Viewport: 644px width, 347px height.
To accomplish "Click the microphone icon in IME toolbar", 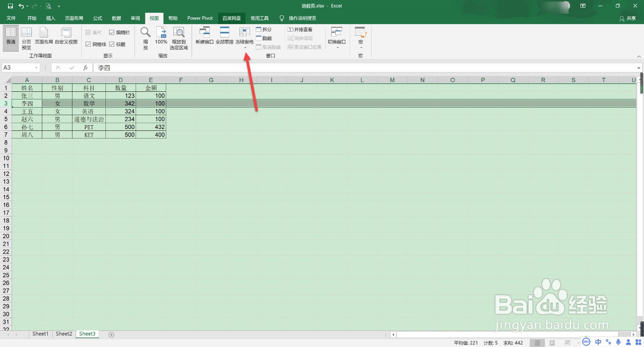I will [618, 342].
